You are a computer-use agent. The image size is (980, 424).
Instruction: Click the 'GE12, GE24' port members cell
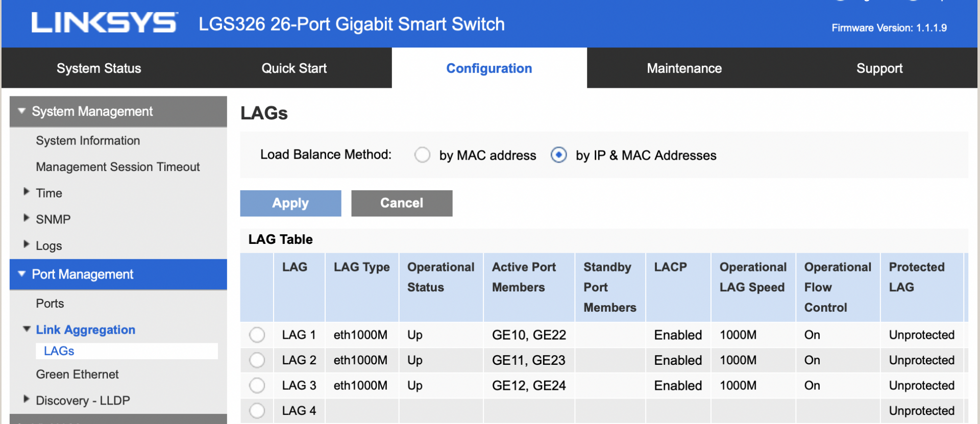pyautogui.click(x=529, y=386)
